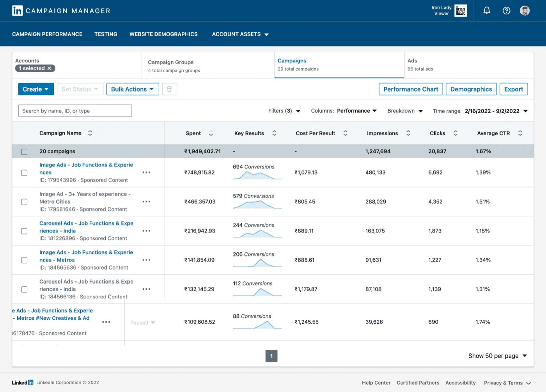Go to Campaign Performance nav item

click(x=47, y=34)
